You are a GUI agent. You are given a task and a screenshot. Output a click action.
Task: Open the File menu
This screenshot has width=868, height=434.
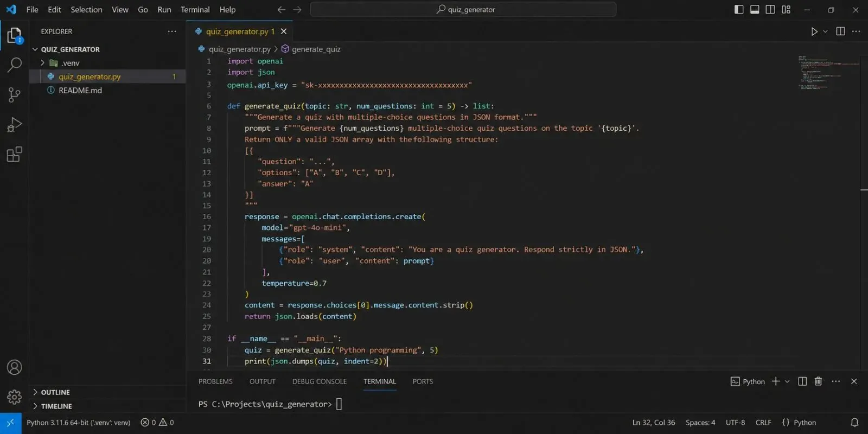tap(33, 10)
